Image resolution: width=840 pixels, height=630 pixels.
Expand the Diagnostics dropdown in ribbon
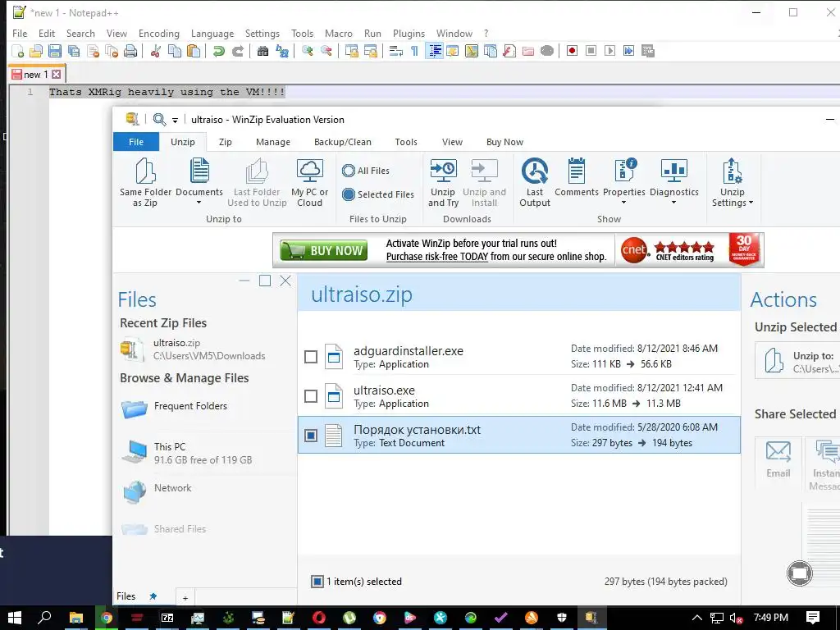click(674, 203)
